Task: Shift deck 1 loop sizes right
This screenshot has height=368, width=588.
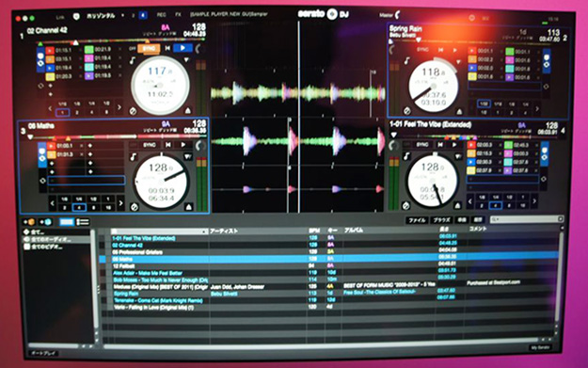Action: 119,107
